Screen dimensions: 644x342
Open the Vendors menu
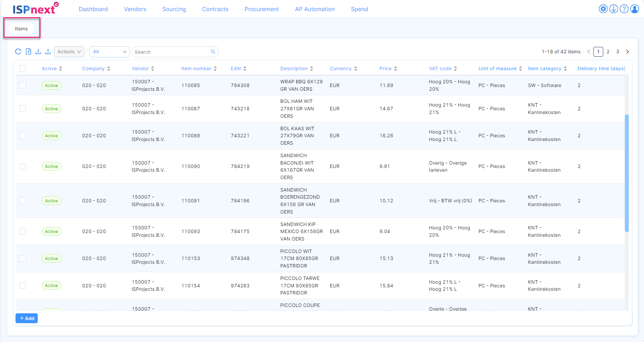click(135, 9)
